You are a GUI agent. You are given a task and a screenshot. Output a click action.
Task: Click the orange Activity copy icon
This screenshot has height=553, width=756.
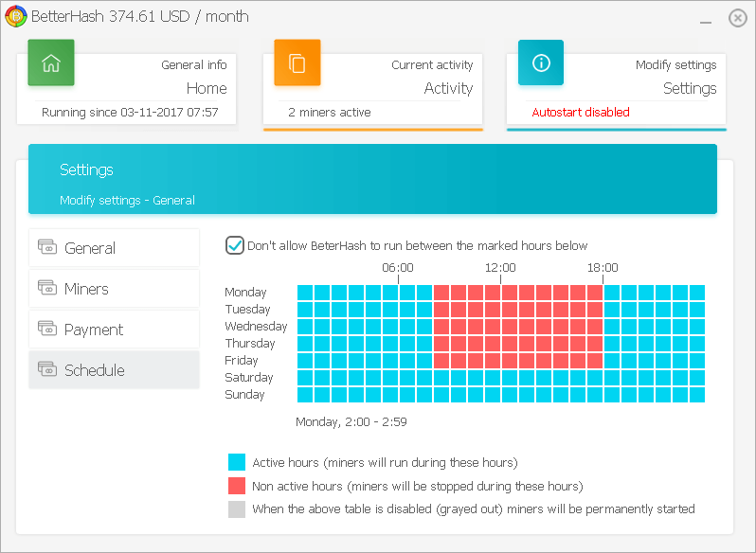(297, 63)
